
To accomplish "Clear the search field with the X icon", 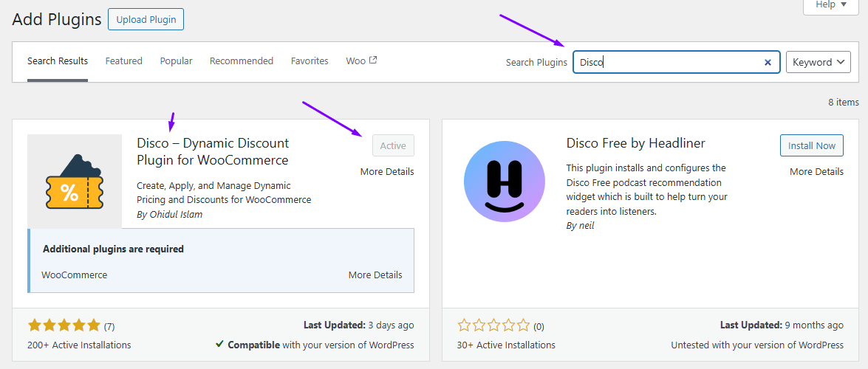I will click(768, 63).
